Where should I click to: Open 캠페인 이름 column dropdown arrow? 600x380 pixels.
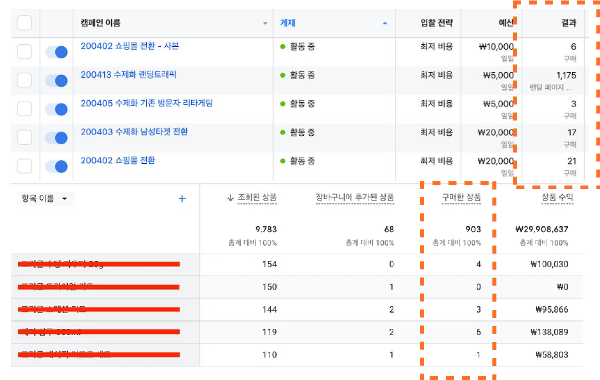coord(265,23)
